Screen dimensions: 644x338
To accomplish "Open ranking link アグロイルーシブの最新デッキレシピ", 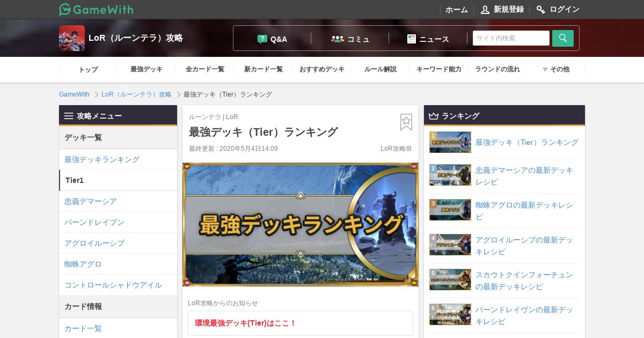I will click(x=524, y=246).
